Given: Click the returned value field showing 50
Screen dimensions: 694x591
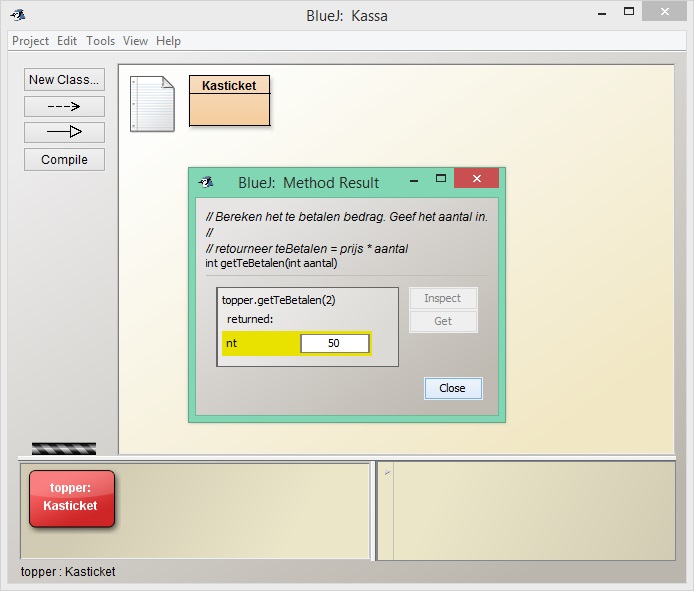Looking at the screenshot, I should (x=335, y=344).
